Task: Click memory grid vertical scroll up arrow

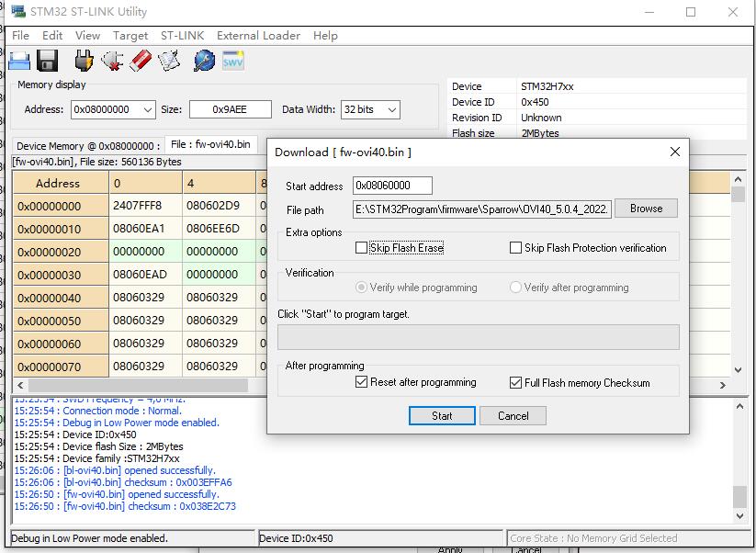Action: [x=738, y=179]
